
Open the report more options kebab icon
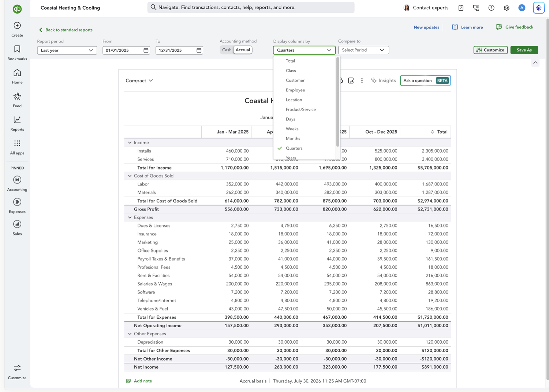tap(362, 81)
